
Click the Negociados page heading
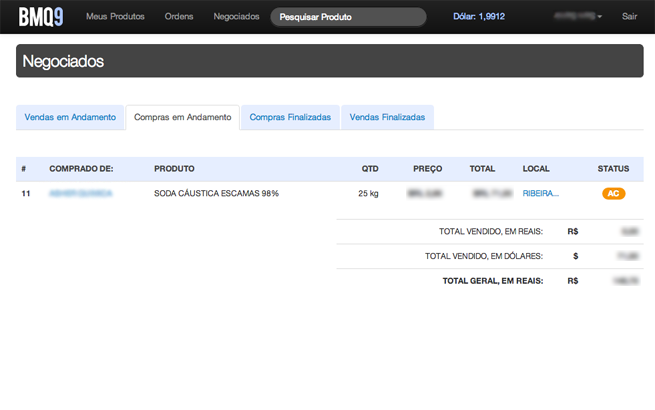63,61
